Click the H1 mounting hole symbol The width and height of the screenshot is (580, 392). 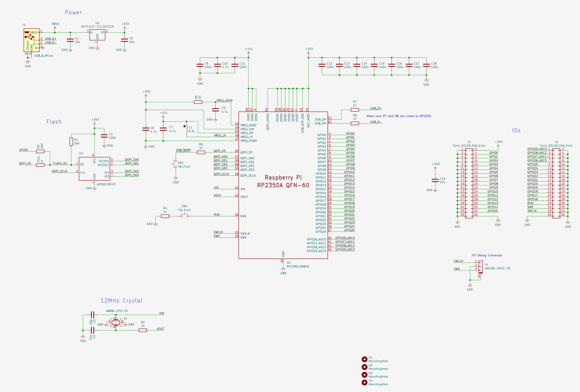coord(364,359)
